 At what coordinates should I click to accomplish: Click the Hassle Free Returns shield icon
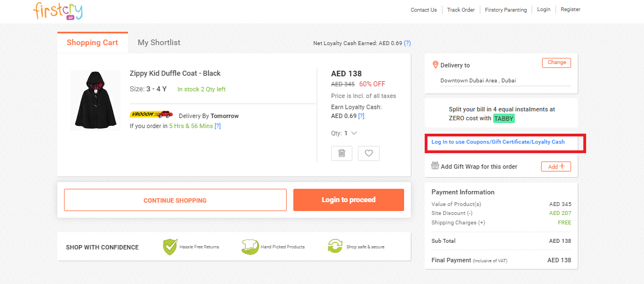(170, 247)
